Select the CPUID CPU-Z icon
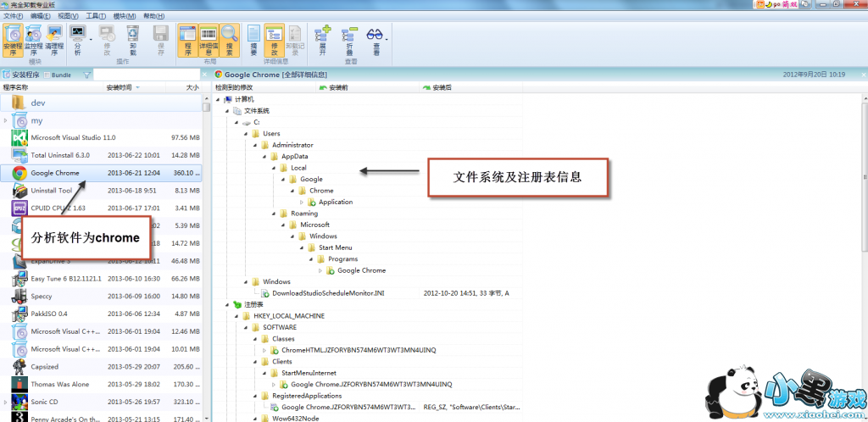Viewport: 868px width, 422px height. click(x=19, y=208)
